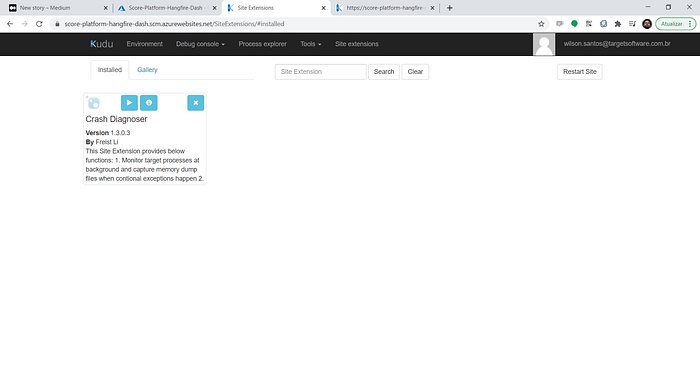Screen dimensions: 700x376
Task: Click the user avatar image
Action: [x=544, y=44]
